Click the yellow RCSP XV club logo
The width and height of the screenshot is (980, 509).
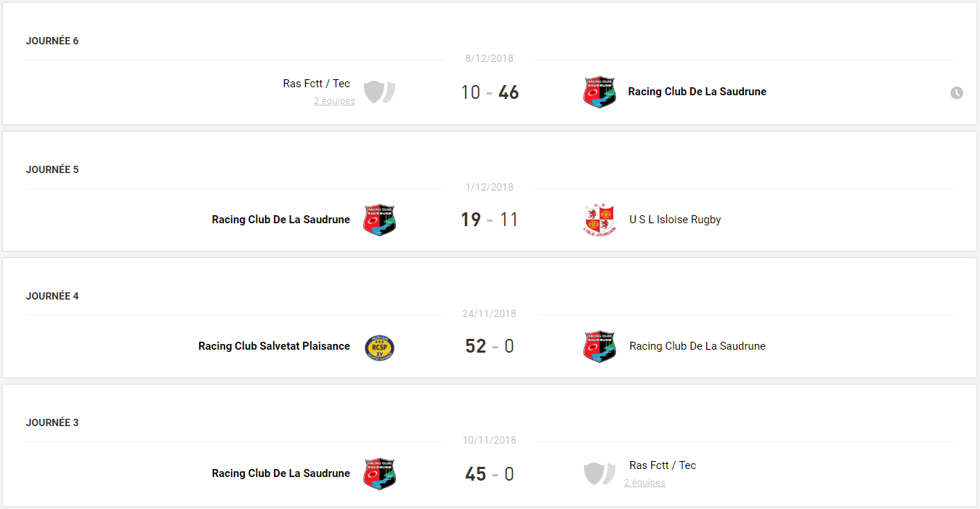(x=379, y=347)
